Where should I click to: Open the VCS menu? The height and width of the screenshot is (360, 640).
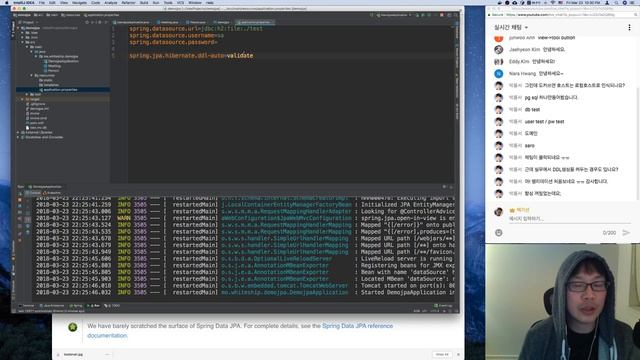point(180,2)
